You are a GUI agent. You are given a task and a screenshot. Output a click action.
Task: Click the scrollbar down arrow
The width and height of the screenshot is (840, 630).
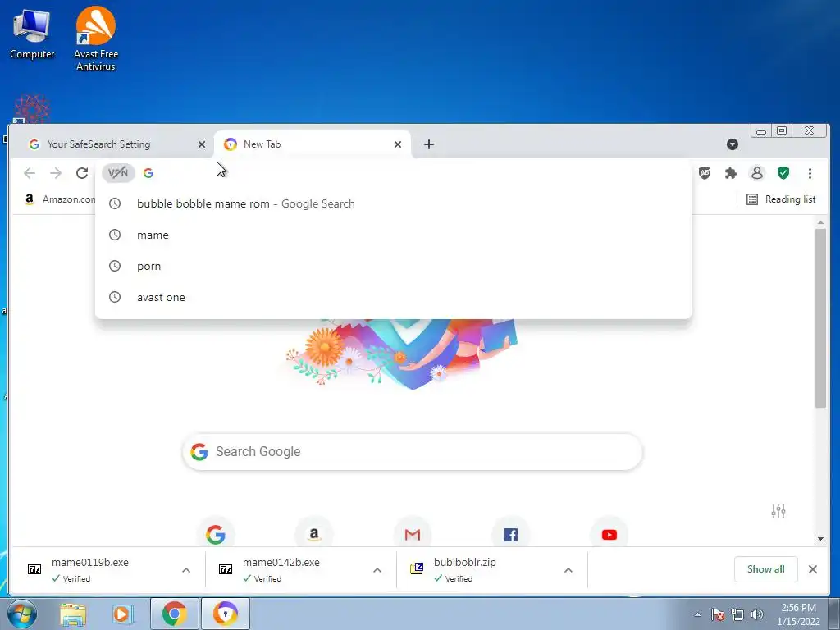click(x=820, y=539)
